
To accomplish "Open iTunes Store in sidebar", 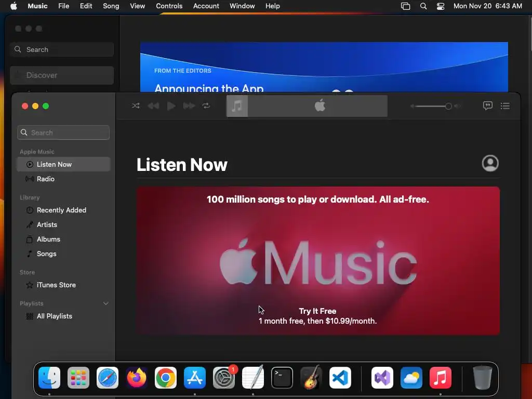I will point(63,285).
